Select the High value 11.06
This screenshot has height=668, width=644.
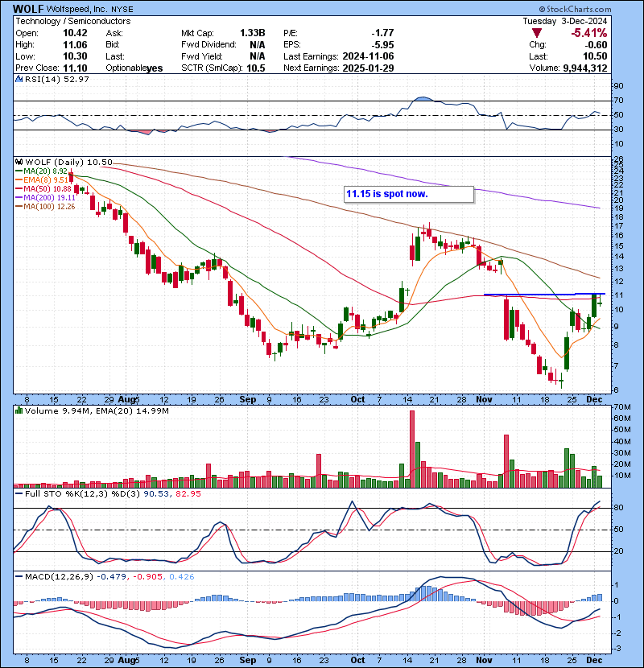75,45
